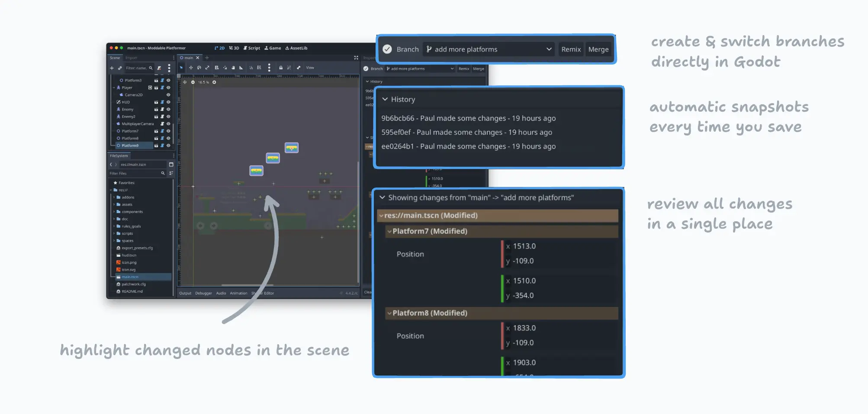Viewport: 868px width, 414px height.
Task: Click the zoom out minus icon
Action: (193, 82)
